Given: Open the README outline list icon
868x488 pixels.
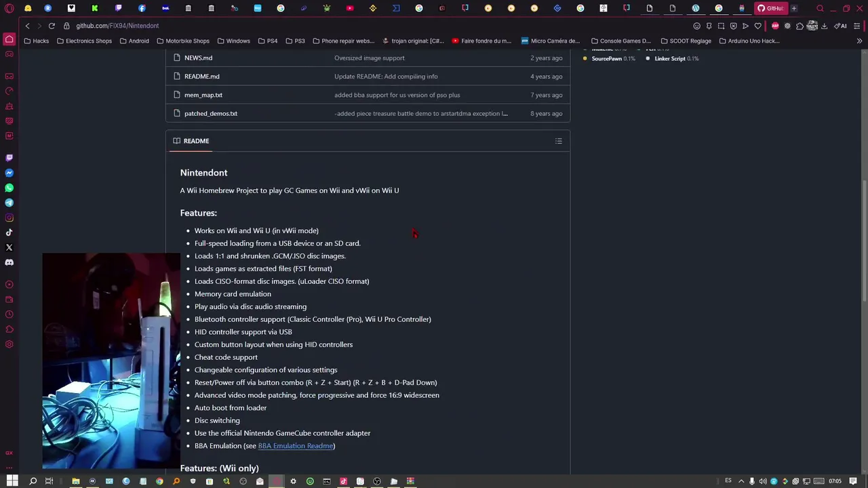Looking at the screenshot, I should pyautogui.click(x=559, y=141).
